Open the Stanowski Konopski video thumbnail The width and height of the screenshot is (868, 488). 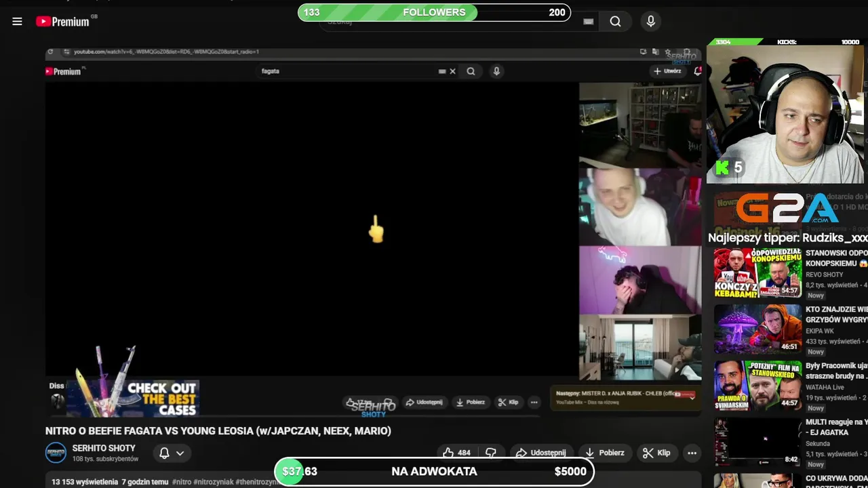point(757,273)
